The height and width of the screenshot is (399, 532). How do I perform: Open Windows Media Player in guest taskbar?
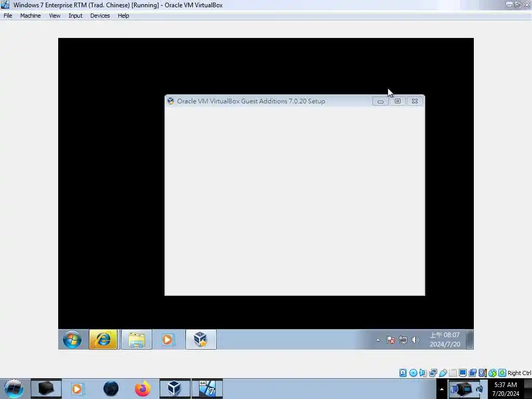(x=167, y=339)
